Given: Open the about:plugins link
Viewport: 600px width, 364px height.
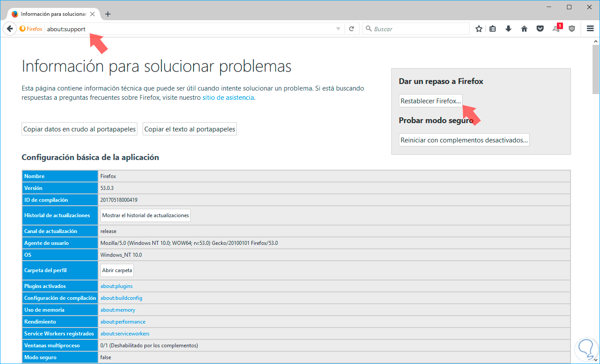Looking at the screenshot, I should [116, 286].
